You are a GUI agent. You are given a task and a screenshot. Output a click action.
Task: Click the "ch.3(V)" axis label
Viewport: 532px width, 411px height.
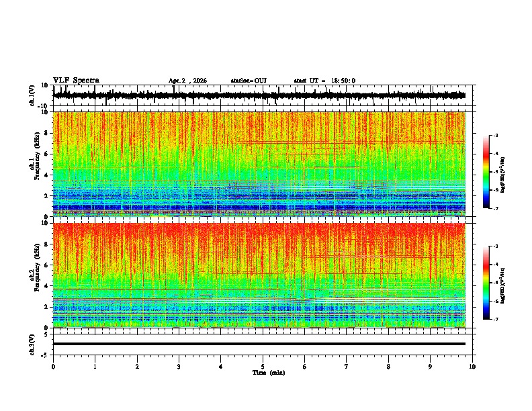pyautogui.click(x=32, y=345)
